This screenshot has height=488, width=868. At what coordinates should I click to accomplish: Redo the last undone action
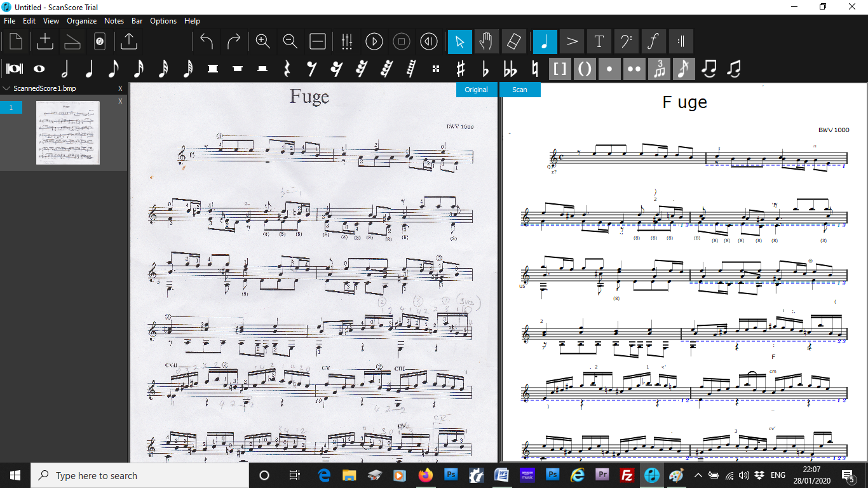234,42
